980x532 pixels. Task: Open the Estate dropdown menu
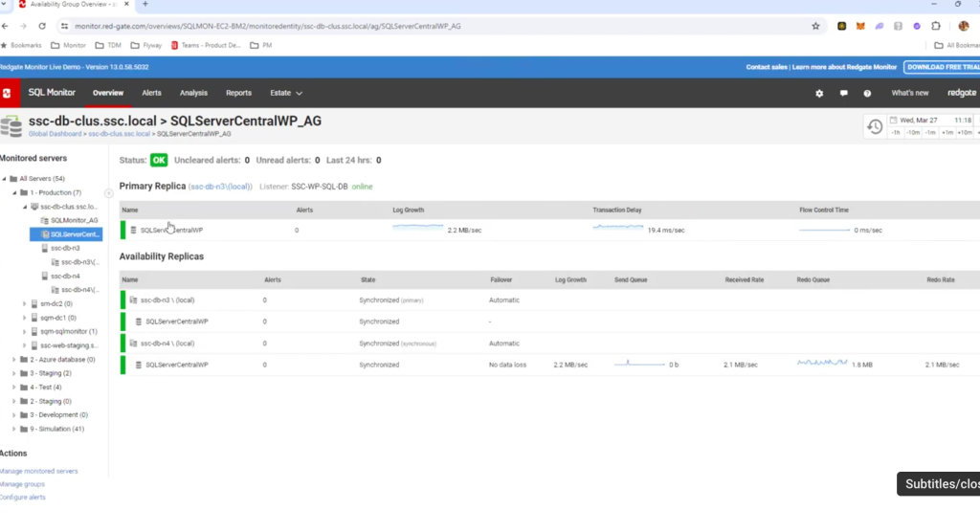coord(285,93)
